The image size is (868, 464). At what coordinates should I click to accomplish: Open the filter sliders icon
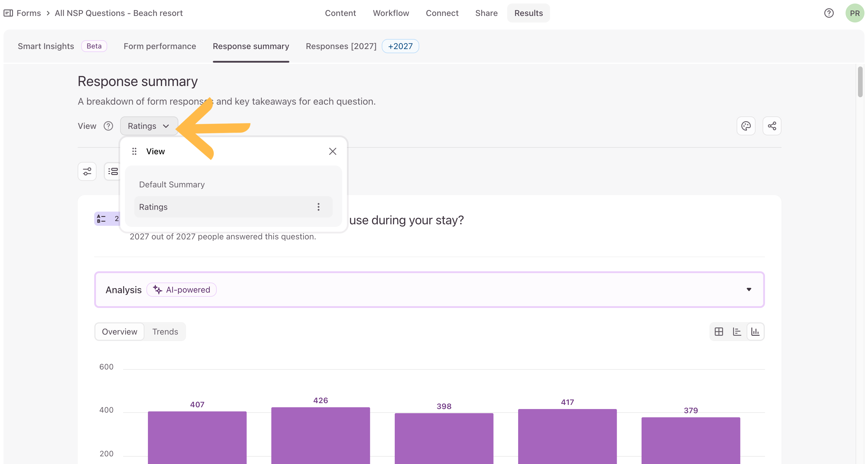(x=87, y=171)
